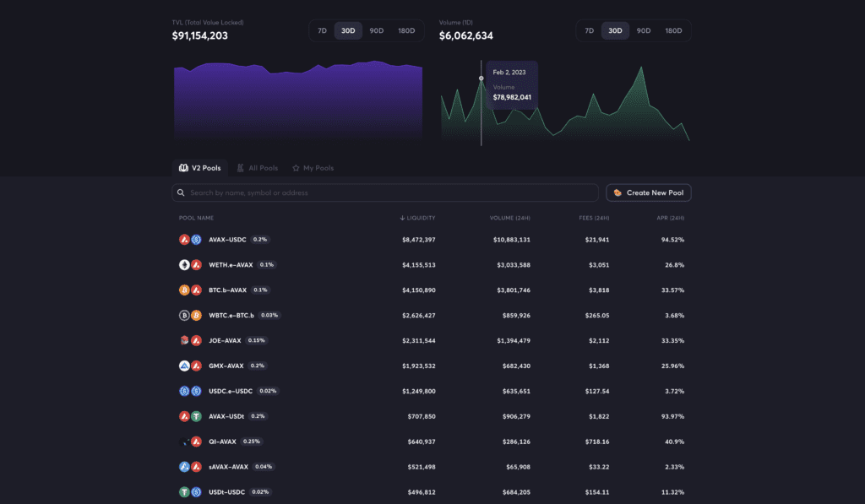This screenshot has width=865, height=504.
Task: Click the $21,941 fees value
Action: click(x=597, y=240)
